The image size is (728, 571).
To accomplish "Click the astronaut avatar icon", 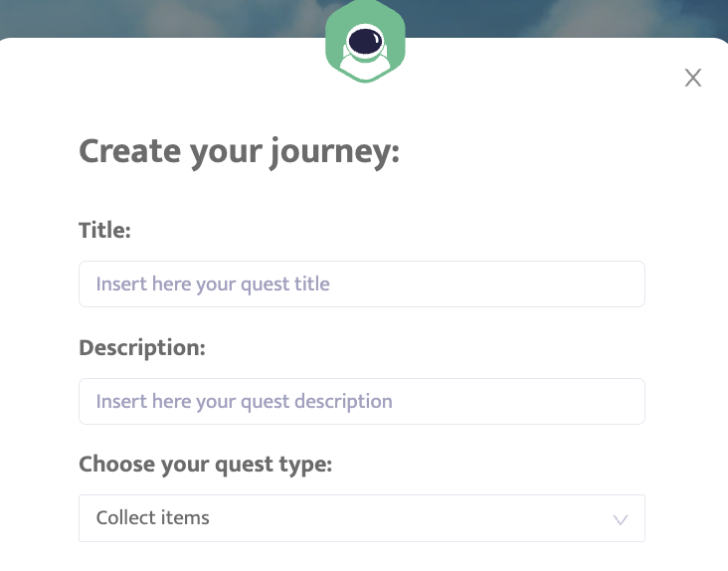I will pos(365,45).
